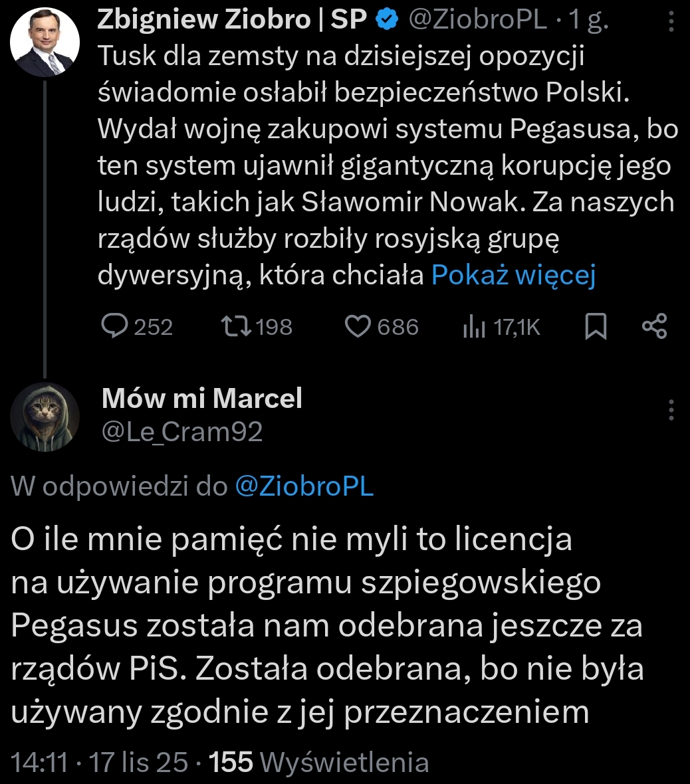
Task: Bookmark Zbigniew Ziobro's tweet
Action: coord(596,326)
